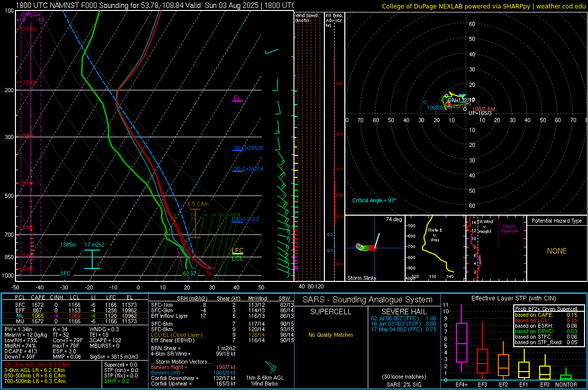This screenshot has height=390, width=588.
Task: Click the sounding title for 53.78,-108.84
Action: pyautogui.click(x=154, y=5)
